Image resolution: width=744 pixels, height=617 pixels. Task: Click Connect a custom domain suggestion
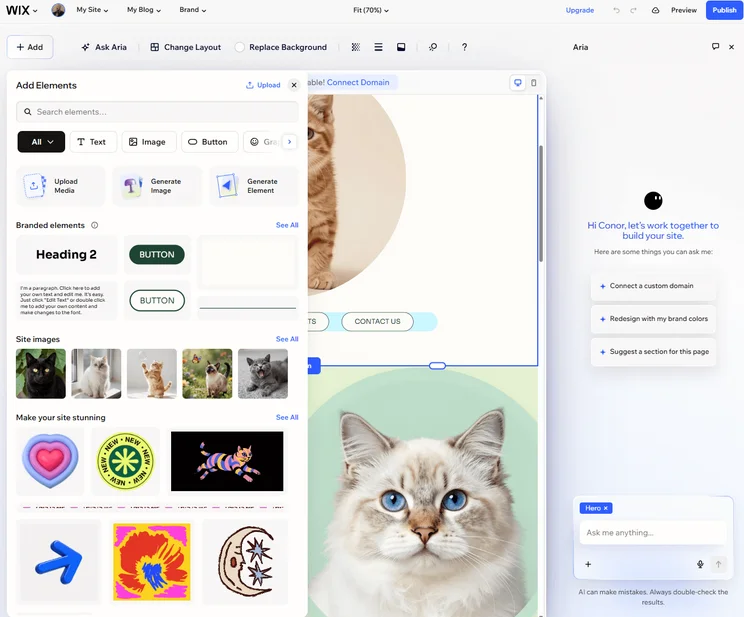click(653, 286)
